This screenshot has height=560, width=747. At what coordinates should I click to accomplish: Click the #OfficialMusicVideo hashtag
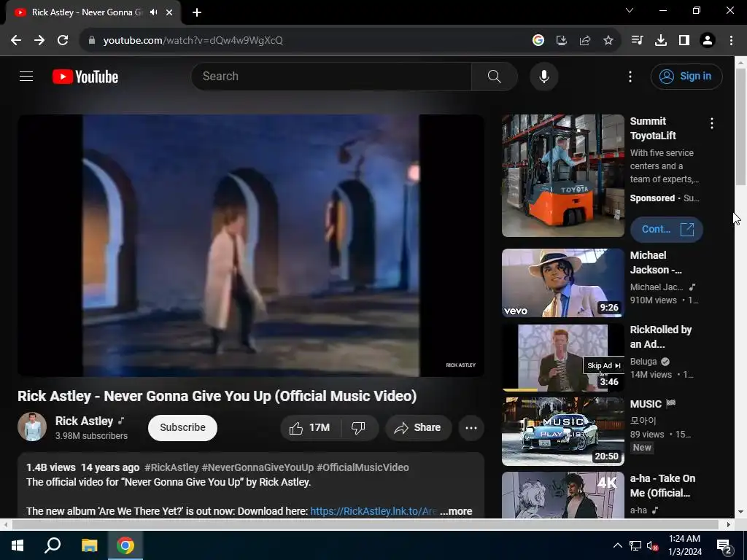pyautogui.click(x=363, y=467)
